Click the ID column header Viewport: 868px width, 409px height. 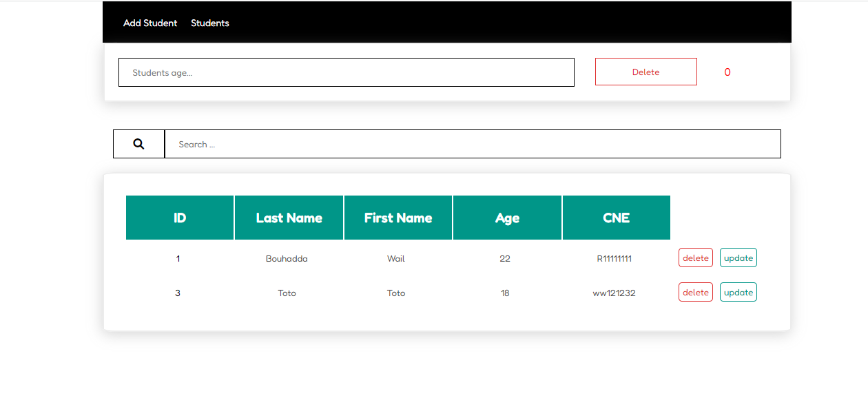click(x=180, y=218)
